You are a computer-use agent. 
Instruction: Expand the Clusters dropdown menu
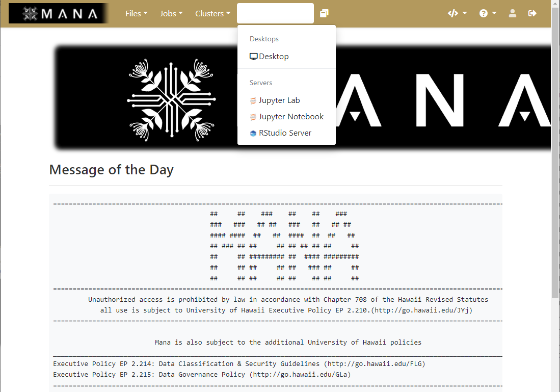pos(212,14)
